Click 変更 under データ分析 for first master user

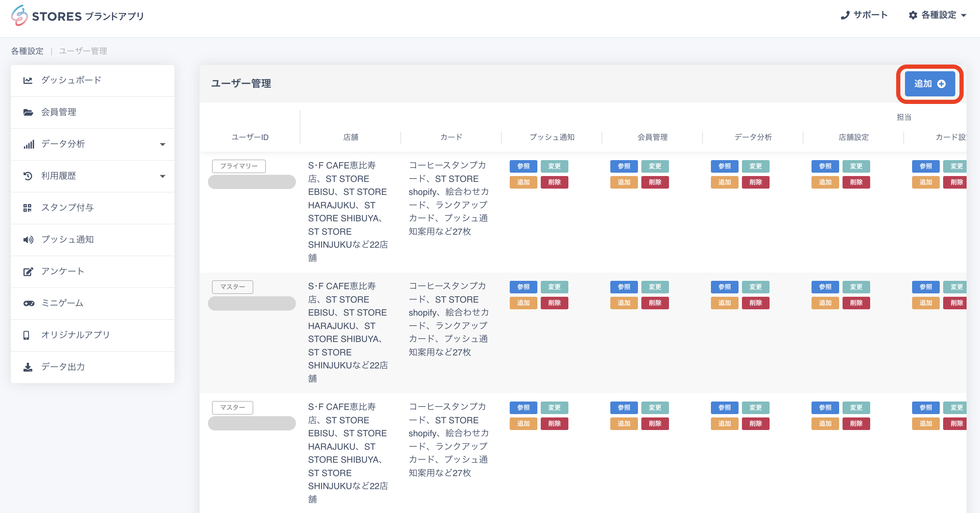(755, 287)
